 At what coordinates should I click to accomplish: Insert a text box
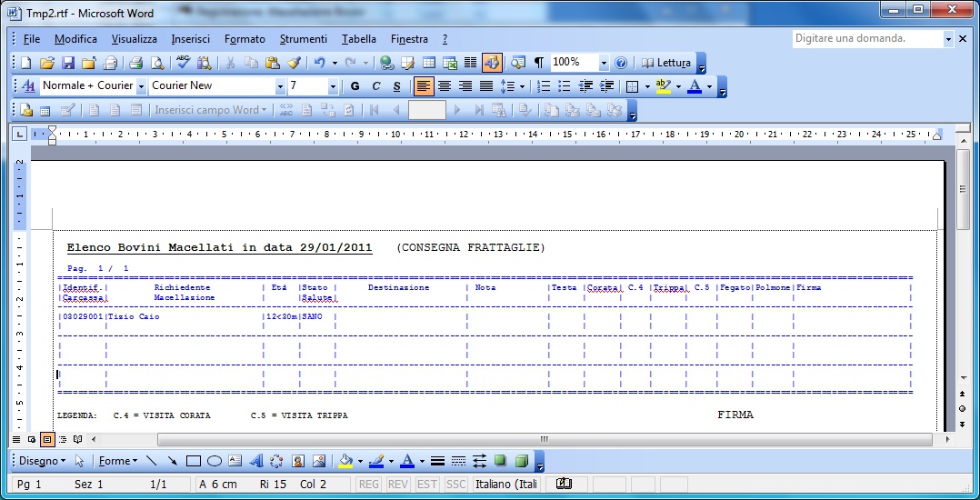coord(235,461)
